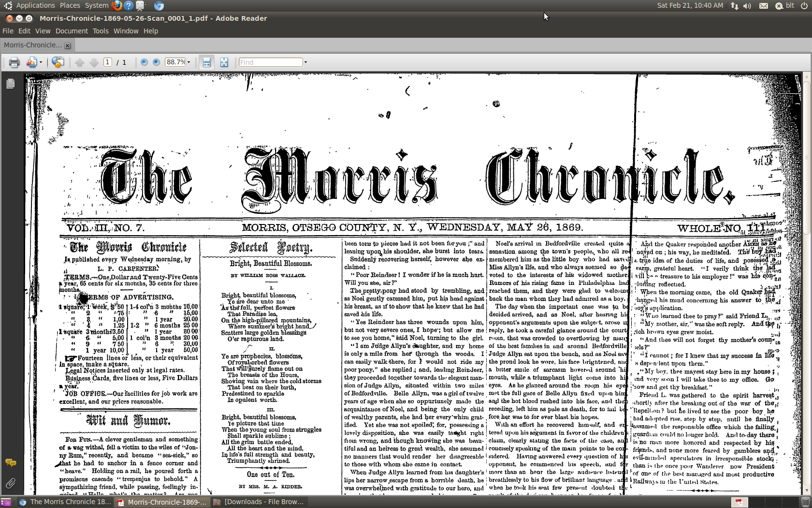Click the blue globe icon in top panel
812x508 pixels.
(159, 6)
